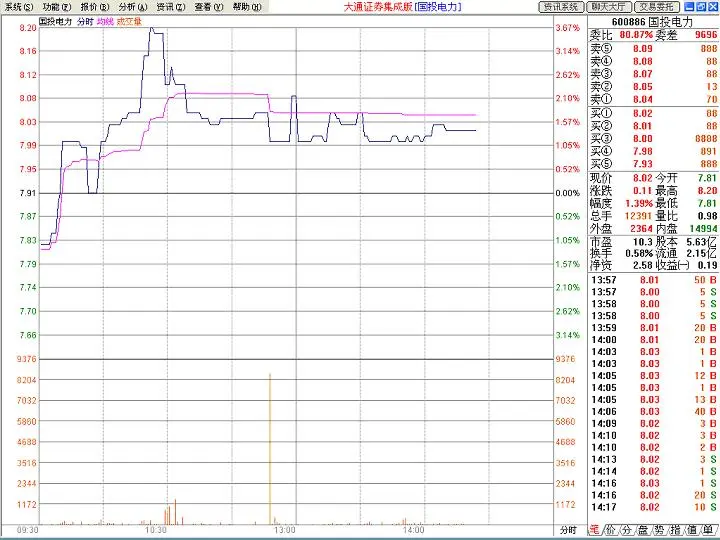This screenshot has width=720, height=540.
Task: Switch to the 值 tab
Action: [694, 530]
